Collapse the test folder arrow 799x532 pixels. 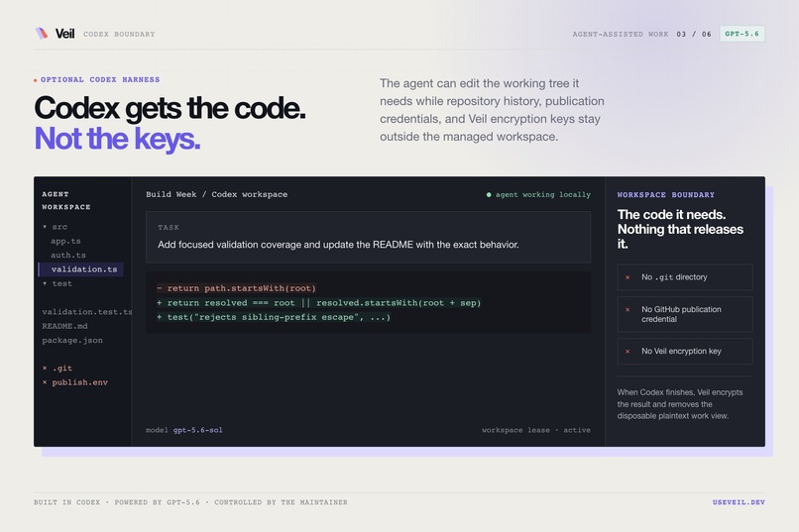pyautogui.click(x=45, y=283)
